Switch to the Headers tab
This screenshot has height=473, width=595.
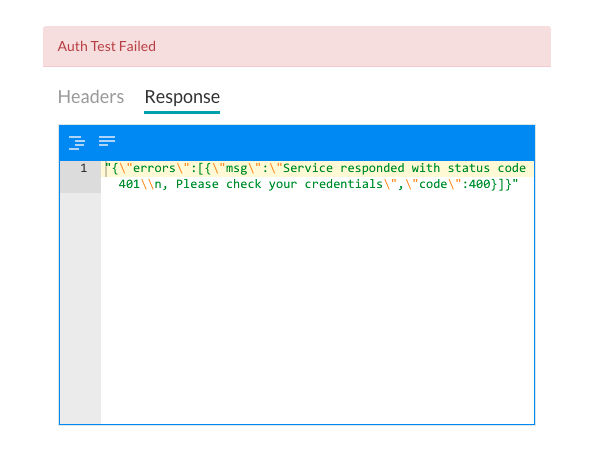pyautogui.click(x=91, y=97)
